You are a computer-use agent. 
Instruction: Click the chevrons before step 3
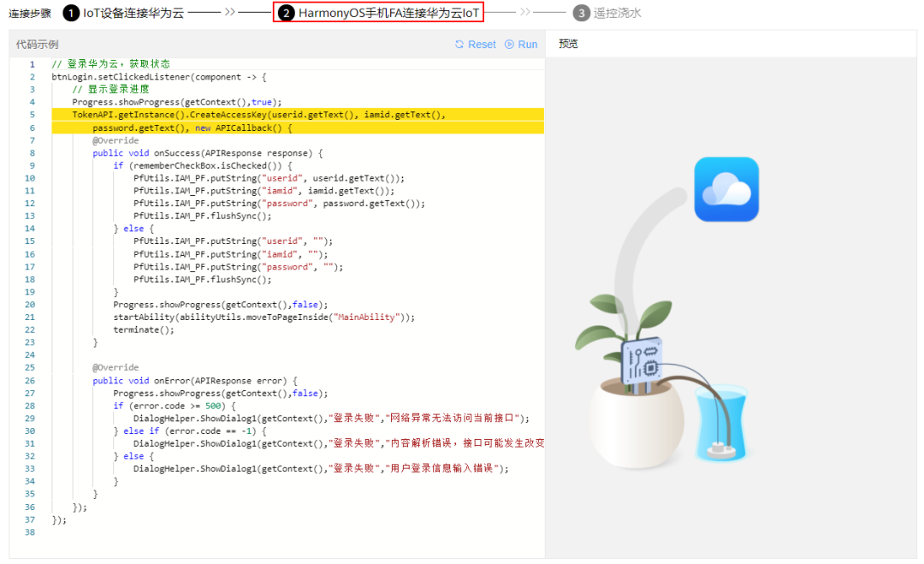[525, 13]
